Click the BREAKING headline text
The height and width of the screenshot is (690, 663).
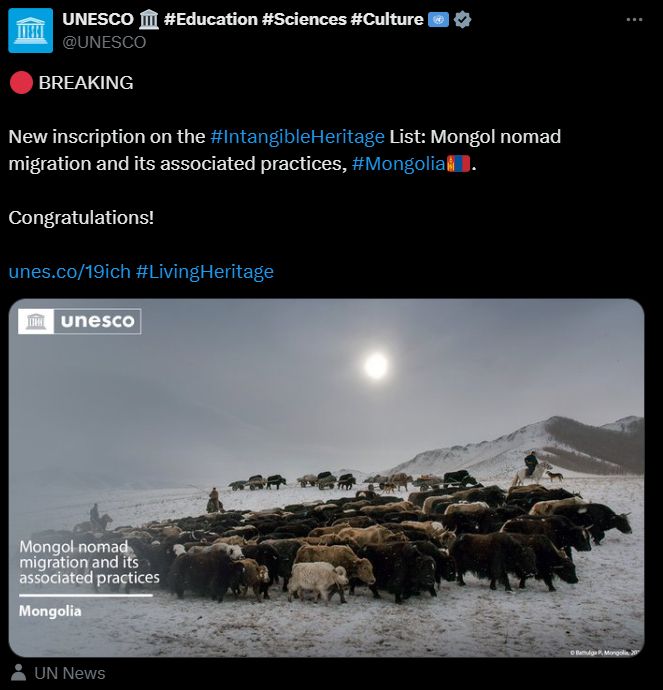click(86, 83)
